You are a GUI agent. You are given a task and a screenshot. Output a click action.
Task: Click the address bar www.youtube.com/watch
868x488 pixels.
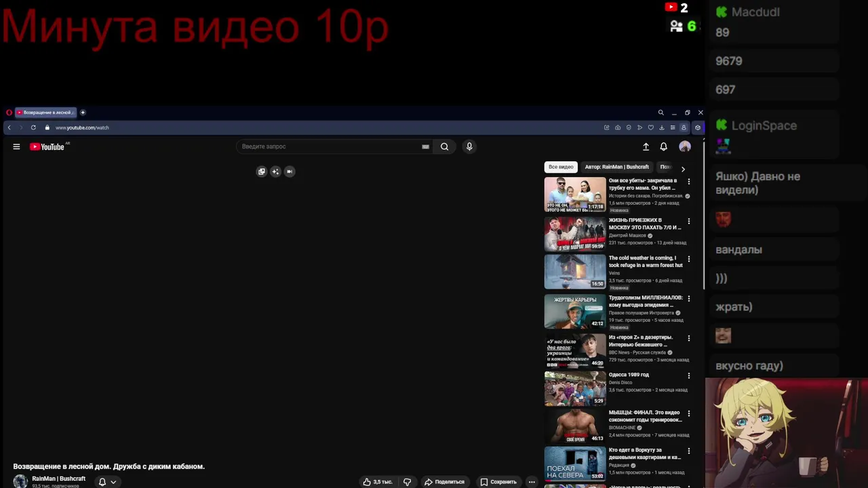(x=82, y=127)
